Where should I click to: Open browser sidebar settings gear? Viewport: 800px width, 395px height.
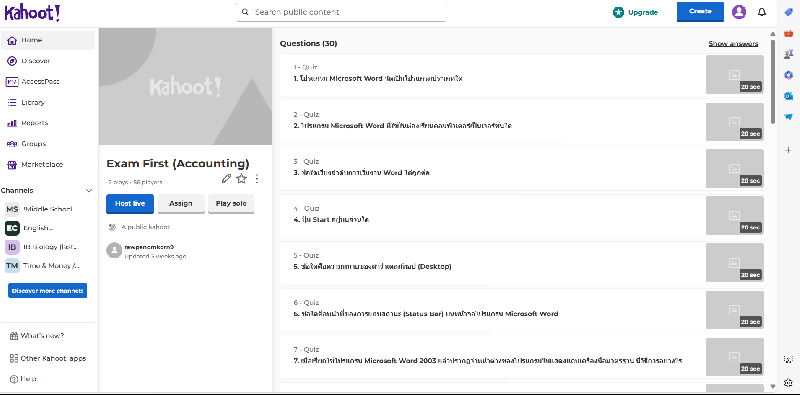[x=788, y=382]
